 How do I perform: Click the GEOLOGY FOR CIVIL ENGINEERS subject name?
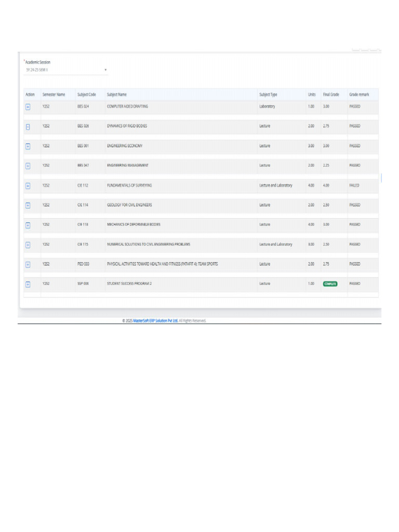(129, 205)
